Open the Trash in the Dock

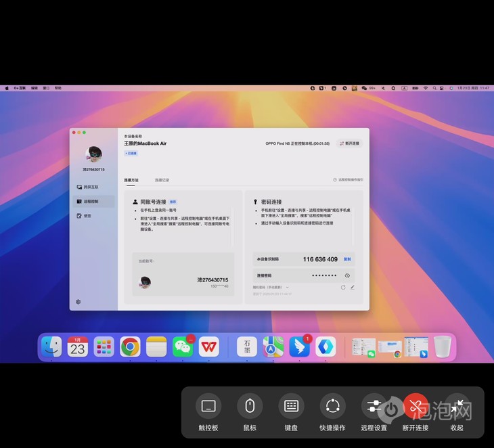click(443, 346)
